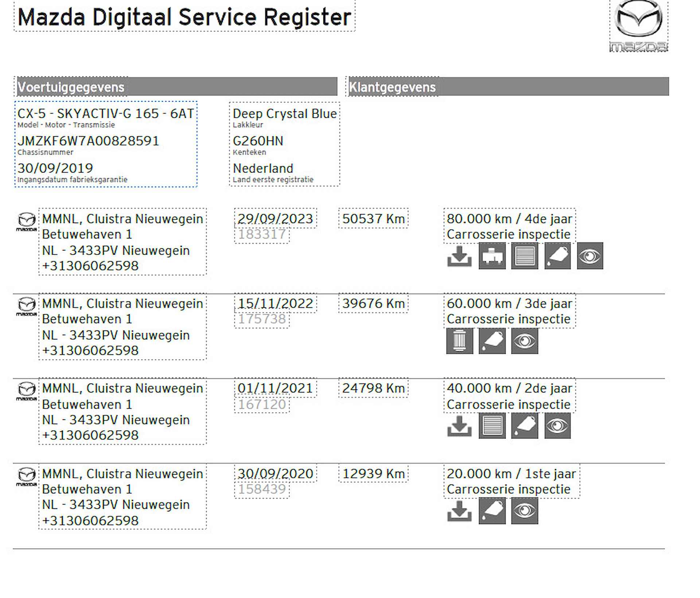Click the small Mazda logo beside the 01/11/2021 entry
This screenshot has height=598, width=700.
(x=27, y=391)
